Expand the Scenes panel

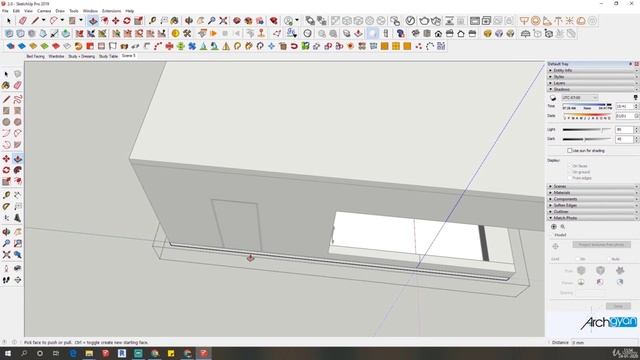[593, 187]
